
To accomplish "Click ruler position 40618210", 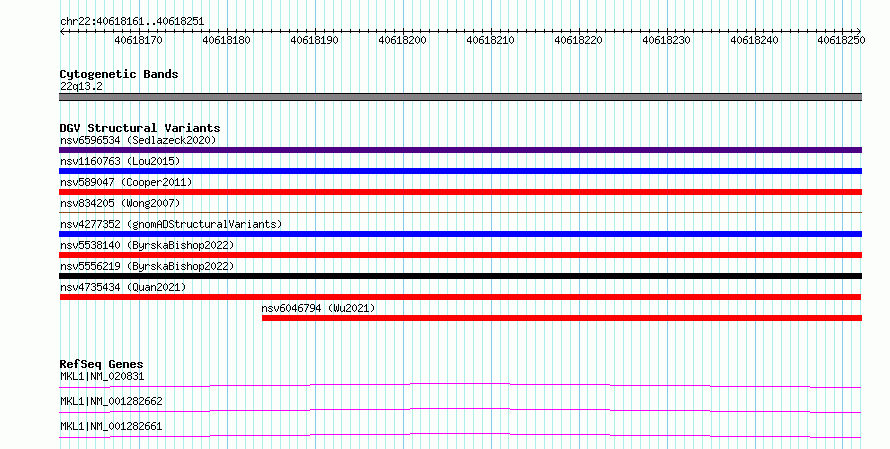I will 490,40.
